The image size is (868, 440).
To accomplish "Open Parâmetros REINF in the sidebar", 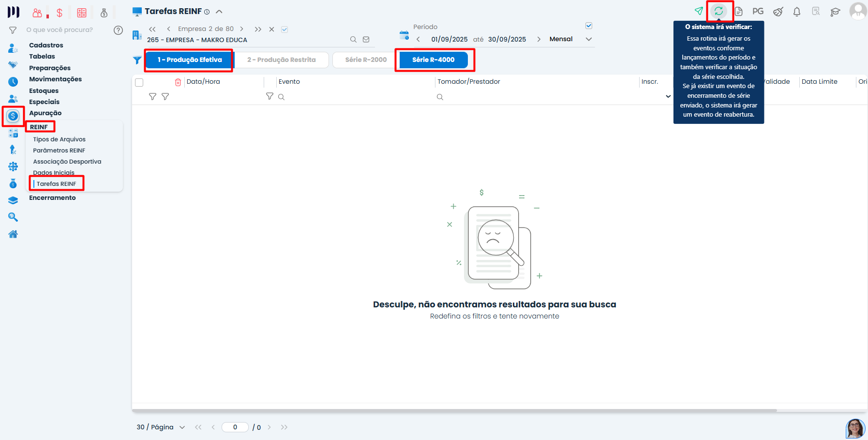I will (x=59, y=151).
